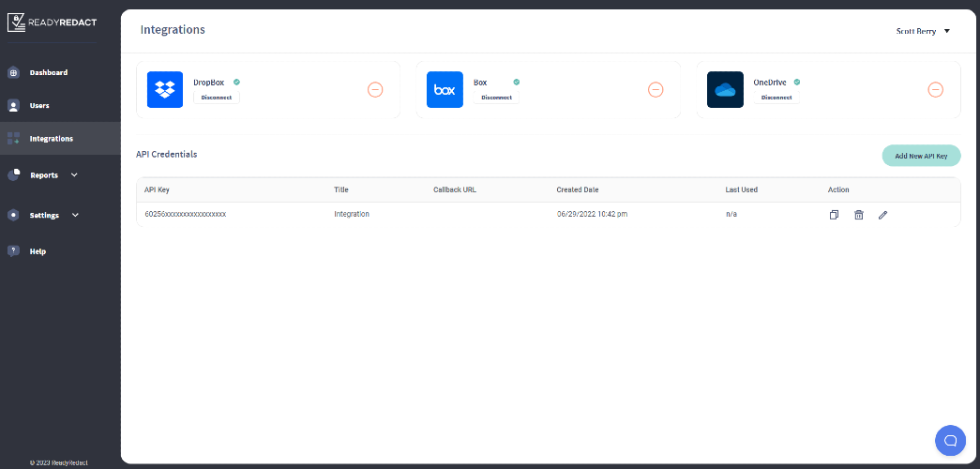980x469 pixels.
Task: Click the Box verified checkmark badge
Action: [516, 82]
